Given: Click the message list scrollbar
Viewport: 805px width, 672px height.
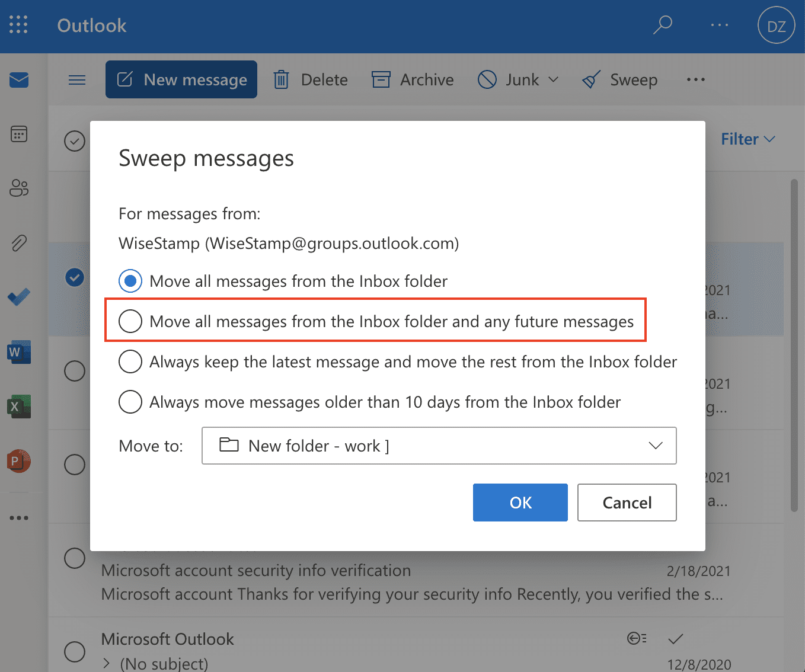Looking at the screenshot, I should (794, 344).
